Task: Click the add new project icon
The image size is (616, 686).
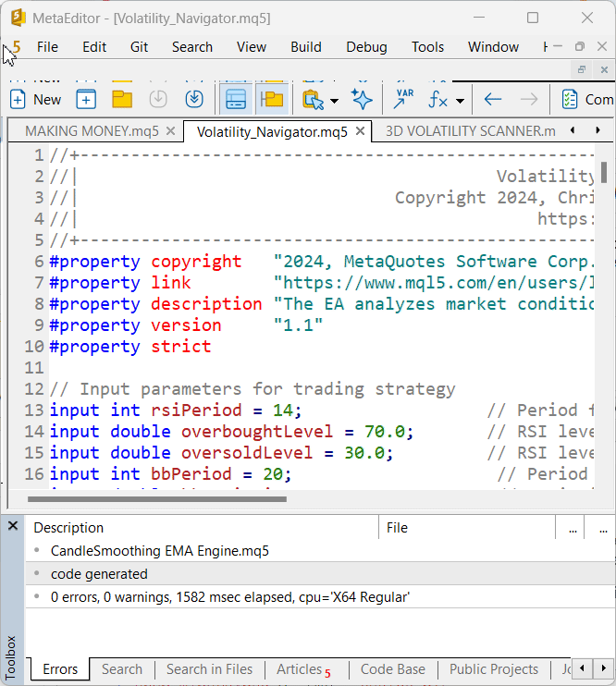Action: tap(86, 100)
